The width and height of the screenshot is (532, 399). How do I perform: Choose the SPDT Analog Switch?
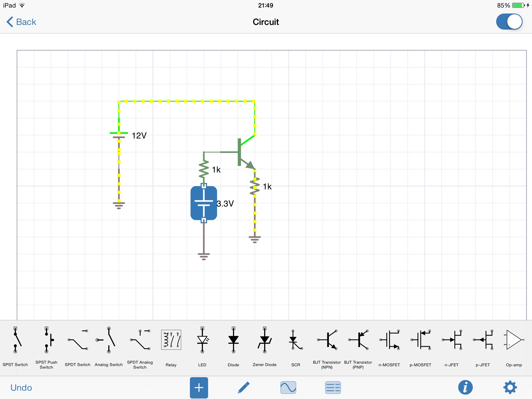(x=140, y=340)
